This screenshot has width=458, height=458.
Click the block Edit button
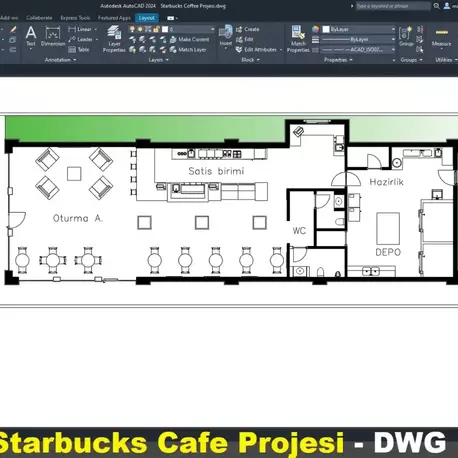click(x=245, y=39)
